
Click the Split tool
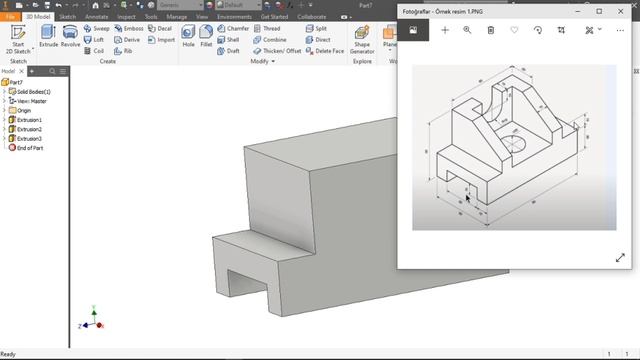pyautogui.click(x=316, y=29)
